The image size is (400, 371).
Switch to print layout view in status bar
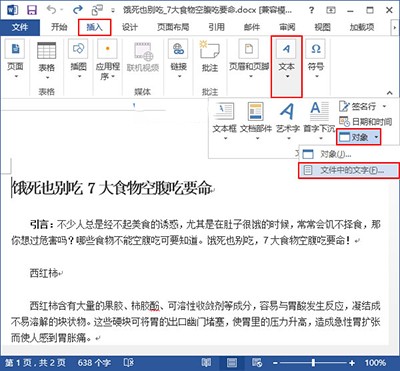click(x=231, y=363)
